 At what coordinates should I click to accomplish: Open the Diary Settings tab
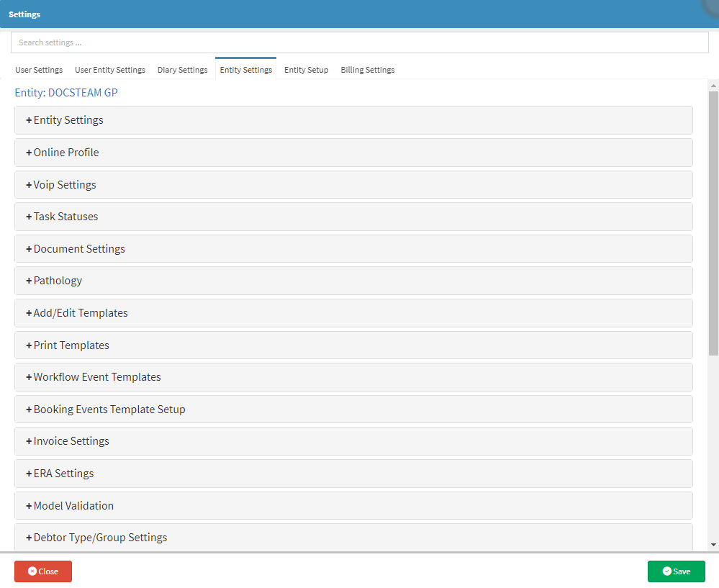click(x=183, y=70)
